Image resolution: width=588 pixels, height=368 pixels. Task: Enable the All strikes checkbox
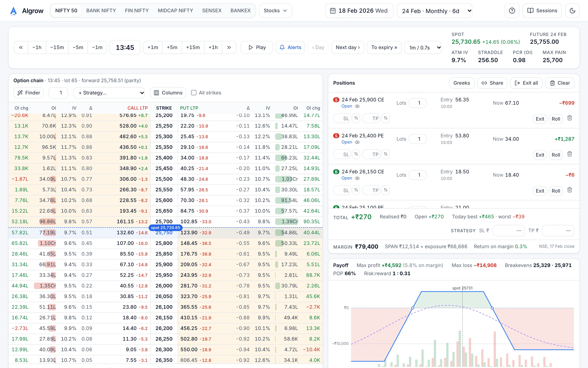[x=194, y=93]
